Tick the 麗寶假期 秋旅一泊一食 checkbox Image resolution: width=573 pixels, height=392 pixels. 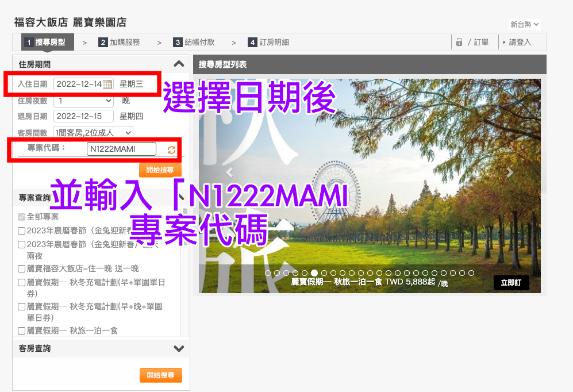[x=21, y=330]
